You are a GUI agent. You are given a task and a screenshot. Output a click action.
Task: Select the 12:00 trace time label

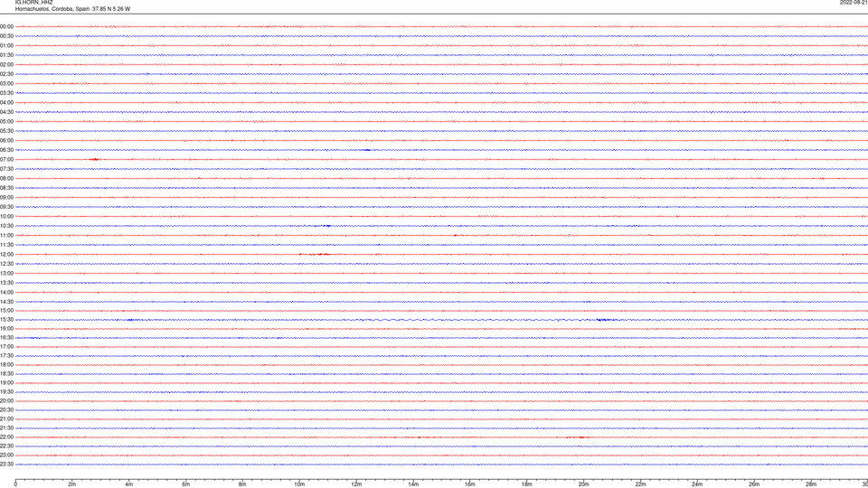(x=6, y=255)
